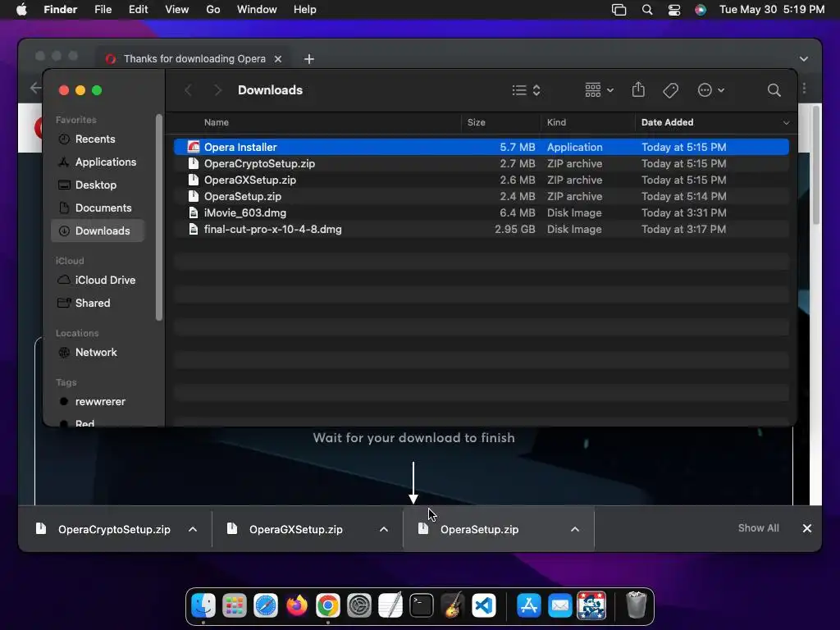Select the OperaCryptoSetup.zip file row
Image resolution: width=840 pixels, height=630 pixels.
[481, 163]
